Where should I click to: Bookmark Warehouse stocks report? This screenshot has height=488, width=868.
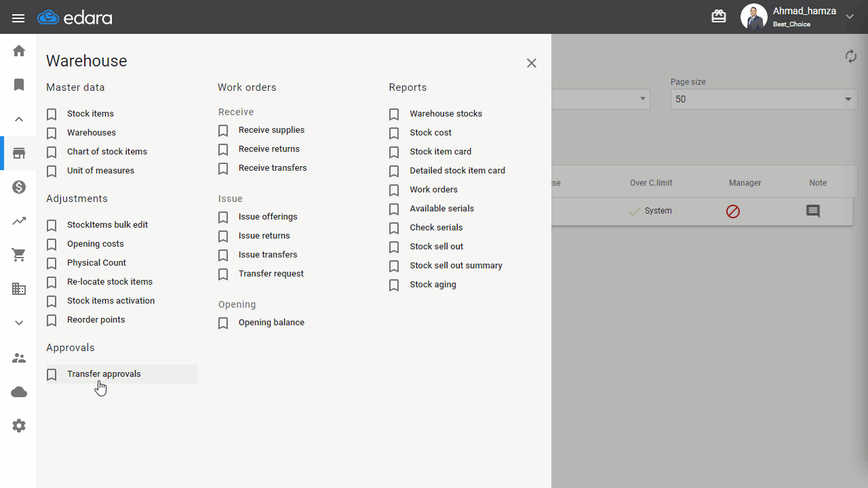click(394, 115)
